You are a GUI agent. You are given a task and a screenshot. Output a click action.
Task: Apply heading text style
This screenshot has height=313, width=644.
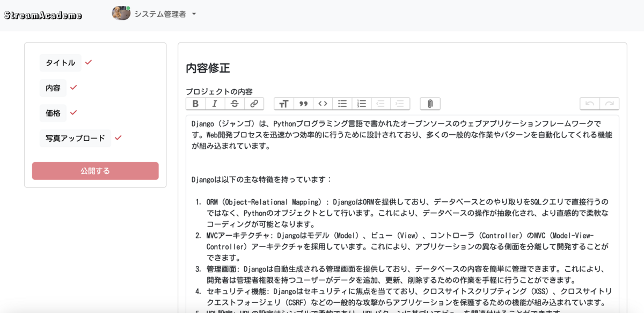284,104
